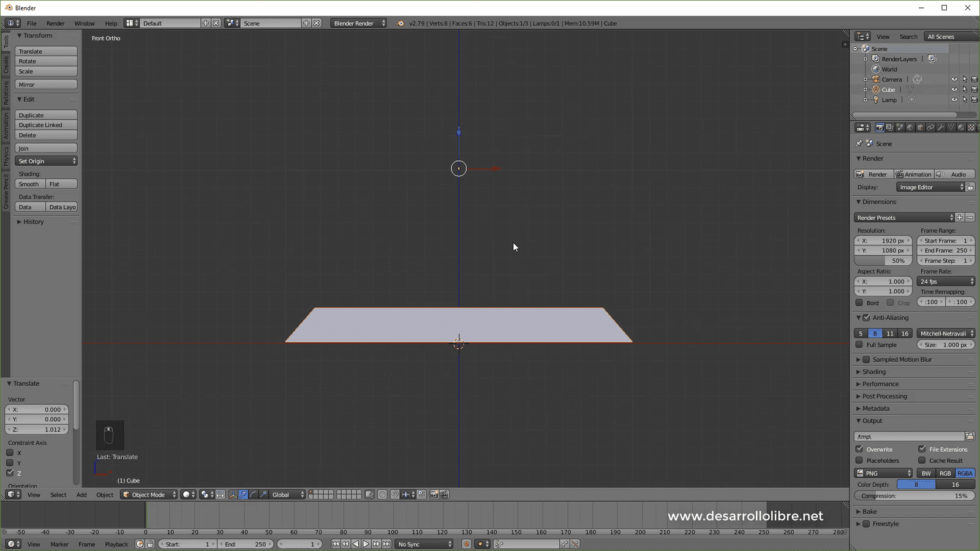Open the Object Mode dropdown
The image size is (980, 551).
pos(149,495)
